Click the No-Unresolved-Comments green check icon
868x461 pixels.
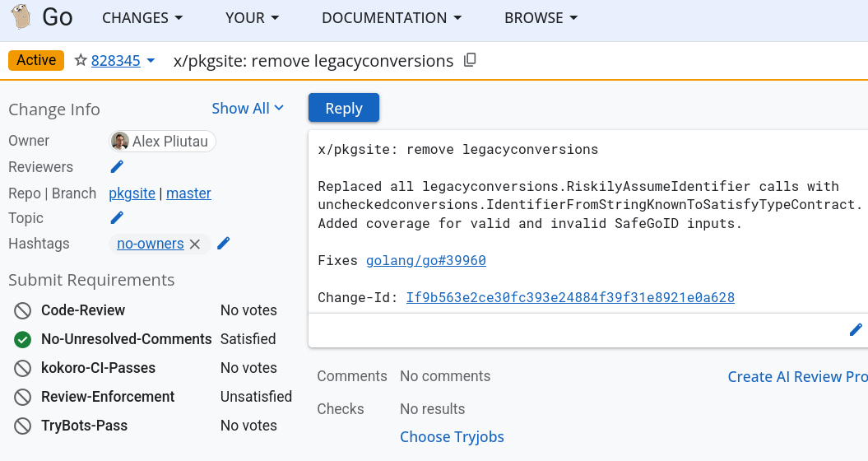pos(23,339)
